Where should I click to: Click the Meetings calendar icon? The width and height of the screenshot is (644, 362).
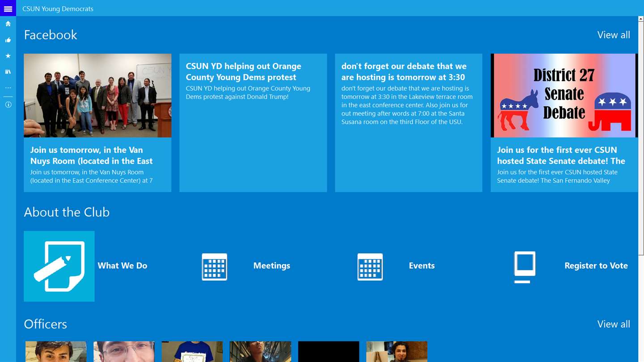pyautogui.click(x=215, y=266)
